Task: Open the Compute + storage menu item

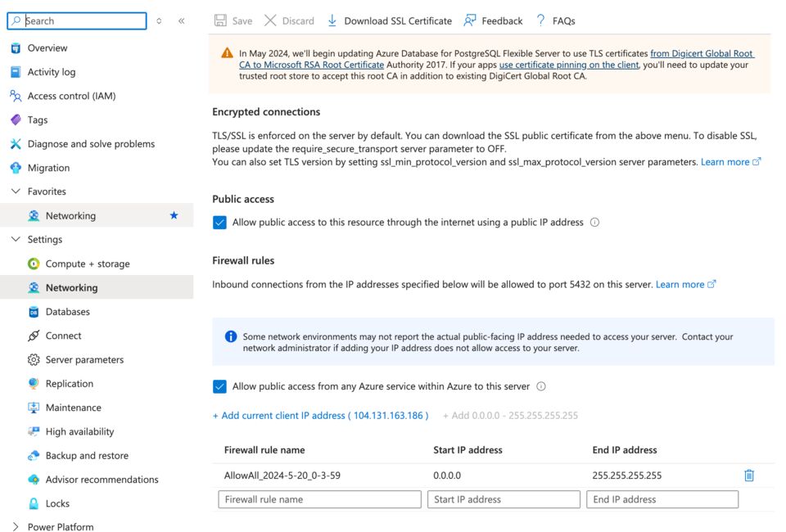Action: click(x=88, y=264)
